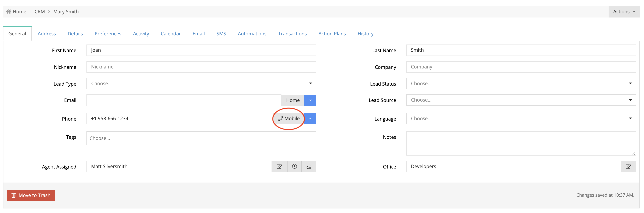Expand the email type blue dropdown arrow
The height and width of the screenshot is (213, 644).
point(310,100)
